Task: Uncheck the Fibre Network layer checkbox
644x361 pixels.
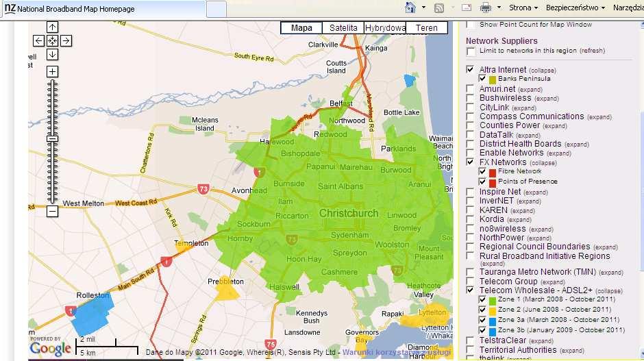Action: click(482, 171)
